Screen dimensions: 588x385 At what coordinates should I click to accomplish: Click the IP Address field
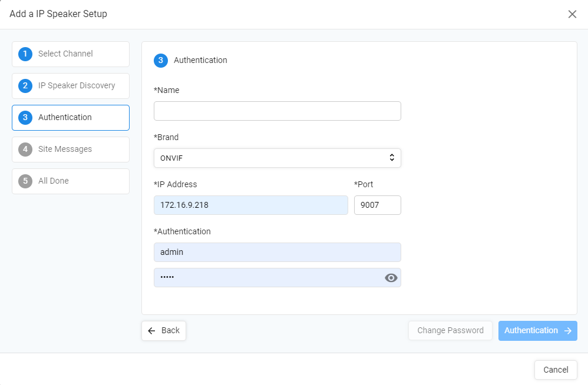(x=250, y=205)
